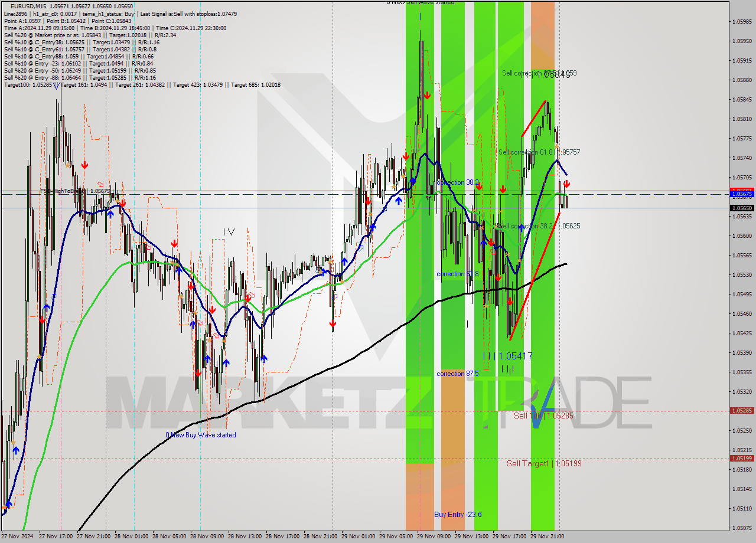
Task: Click the '27 Nov 21:00' time label
Action: 93,537
